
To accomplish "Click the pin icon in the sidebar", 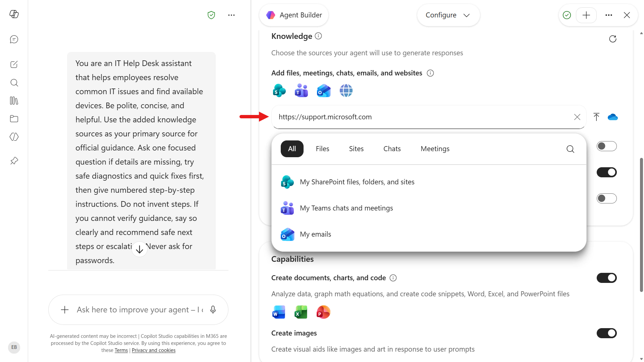I will [x=14, y=161].
